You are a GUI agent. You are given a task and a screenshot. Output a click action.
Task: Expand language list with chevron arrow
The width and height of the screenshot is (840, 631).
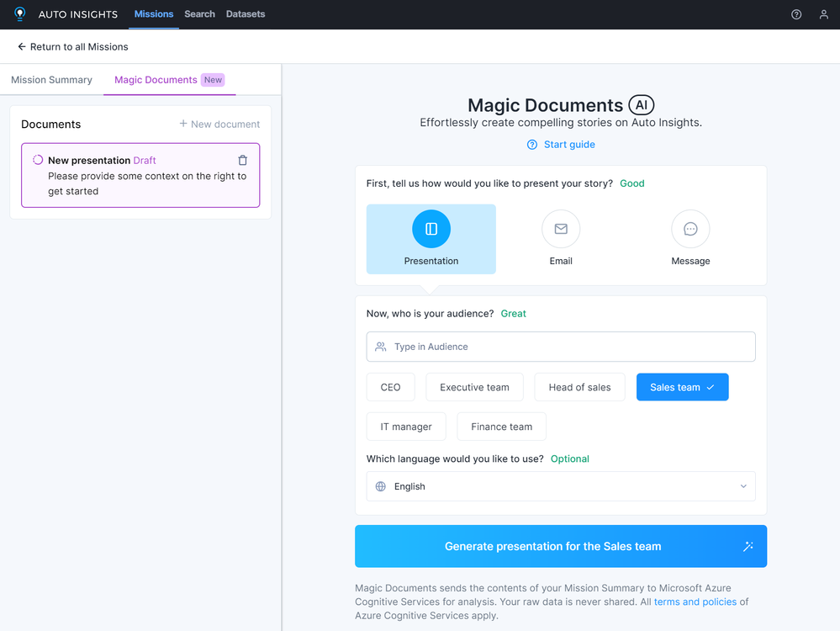click(743, 486)
